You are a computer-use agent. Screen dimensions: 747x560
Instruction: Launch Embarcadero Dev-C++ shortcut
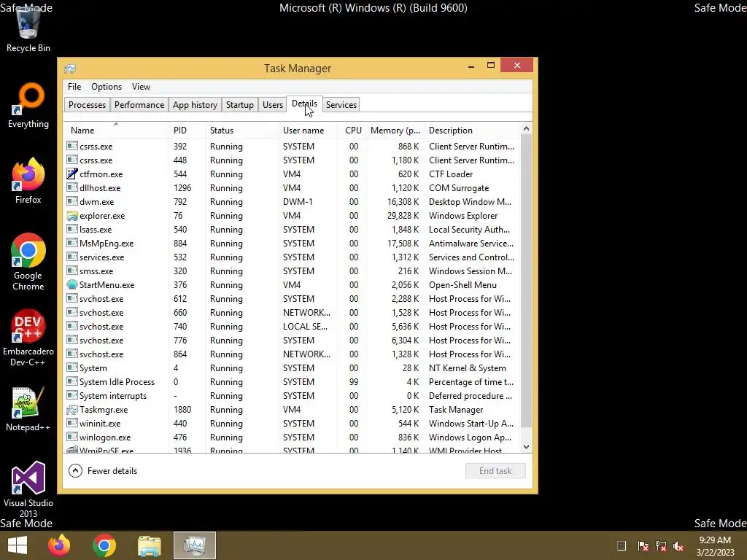[28, 338]
